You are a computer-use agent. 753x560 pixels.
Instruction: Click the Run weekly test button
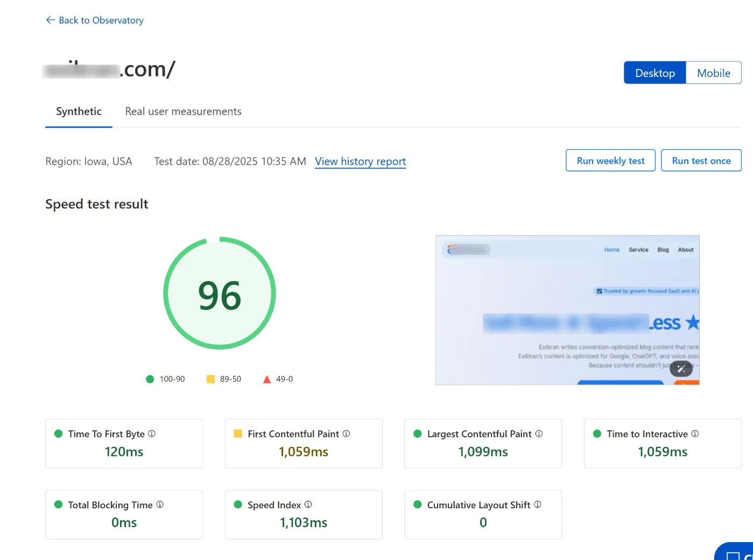coord(610,160)
